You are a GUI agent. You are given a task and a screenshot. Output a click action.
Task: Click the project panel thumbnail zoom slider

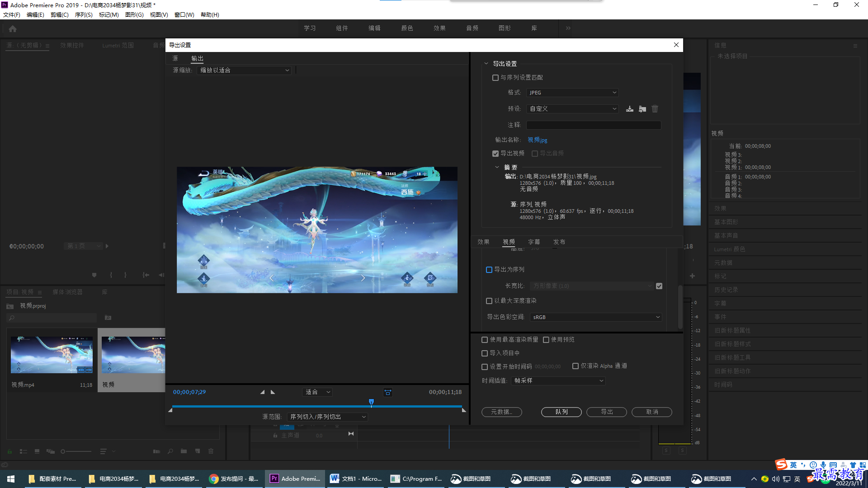coord(77,451)
